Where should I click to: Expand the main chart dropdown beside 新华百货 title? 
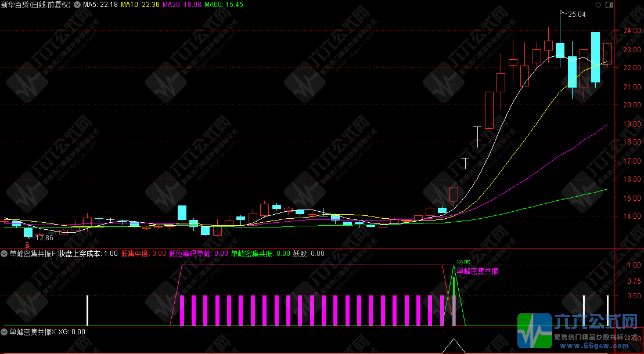point(77,5)
